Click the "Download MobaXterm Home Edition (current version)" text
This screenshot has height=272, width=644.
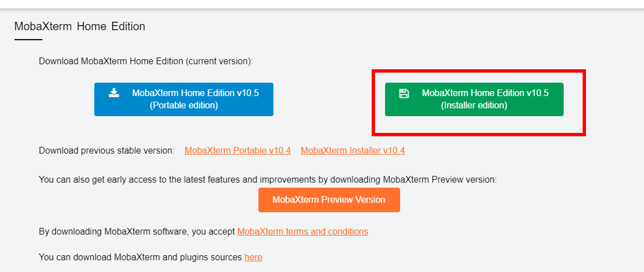(x=146, y=61)
